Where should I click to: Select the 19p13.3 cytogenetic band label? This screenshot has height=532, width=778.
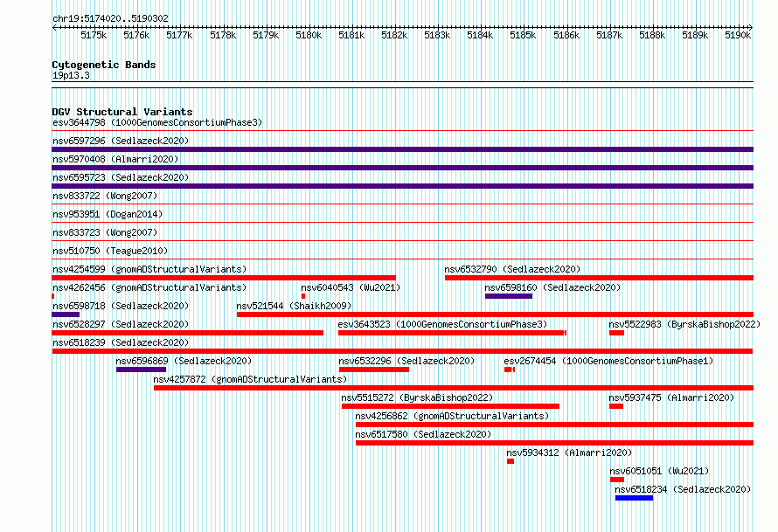pos(71,75)
